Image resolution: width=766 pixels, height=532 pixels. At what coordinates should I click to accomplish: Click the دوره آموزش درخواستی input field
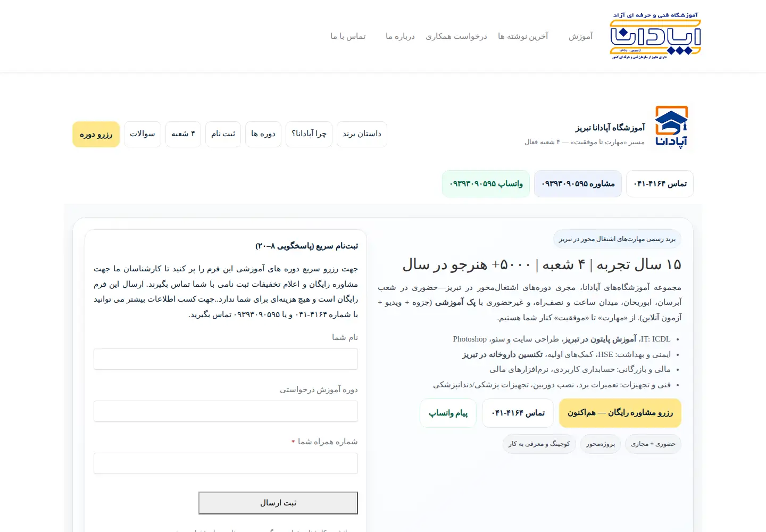tap(226, 411)
